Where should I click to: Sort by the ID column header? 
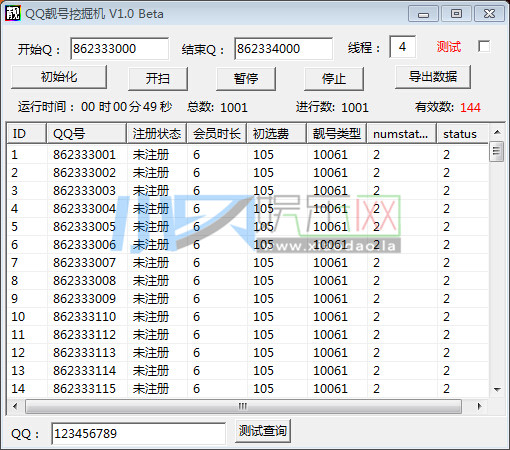click(26, 134)
